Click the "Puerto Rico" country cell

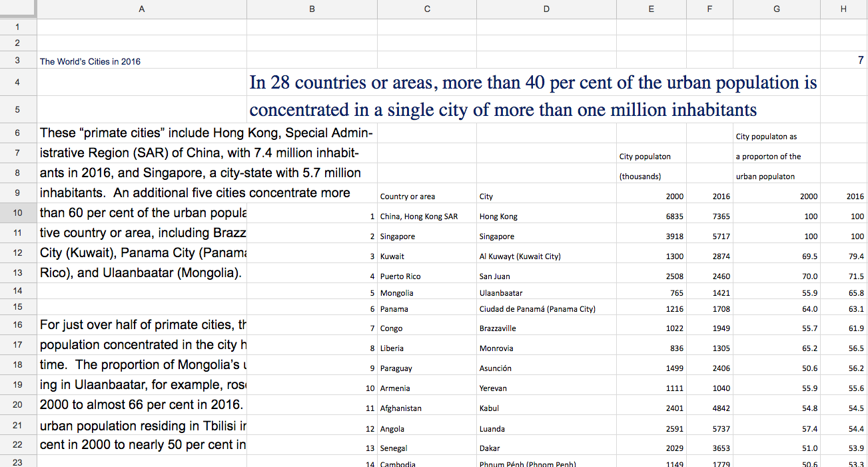[400, 276]
